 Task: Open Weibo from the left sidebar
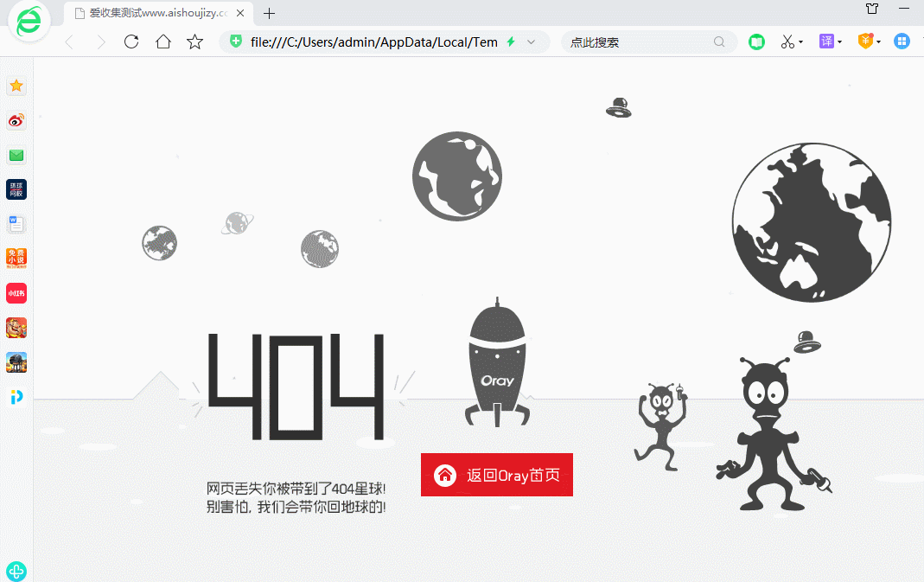[16, 120]
